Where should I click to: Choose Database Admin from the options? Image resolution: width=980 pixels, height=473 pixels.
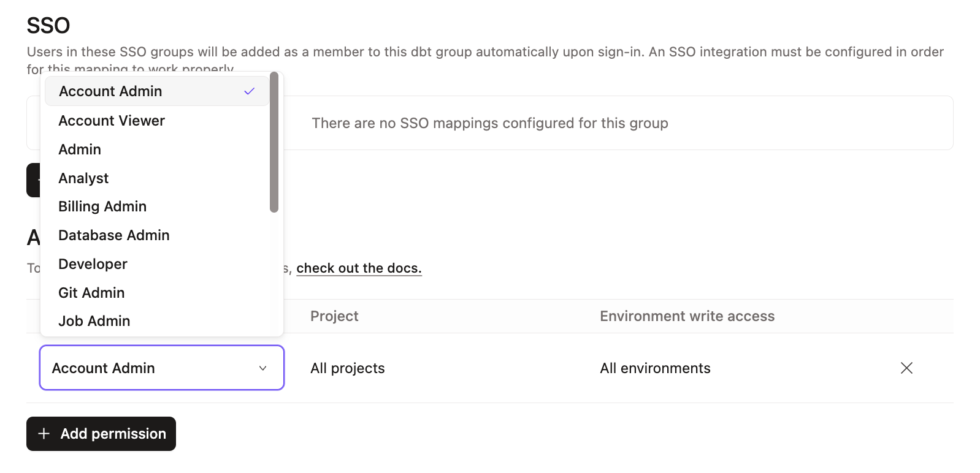point(113,235)
